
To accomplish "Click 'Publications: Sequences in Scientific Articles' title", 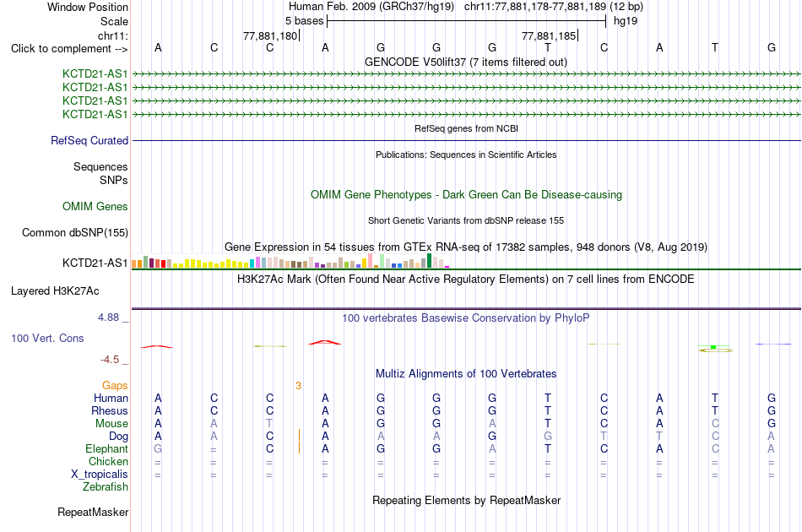I will click(466, 155).
